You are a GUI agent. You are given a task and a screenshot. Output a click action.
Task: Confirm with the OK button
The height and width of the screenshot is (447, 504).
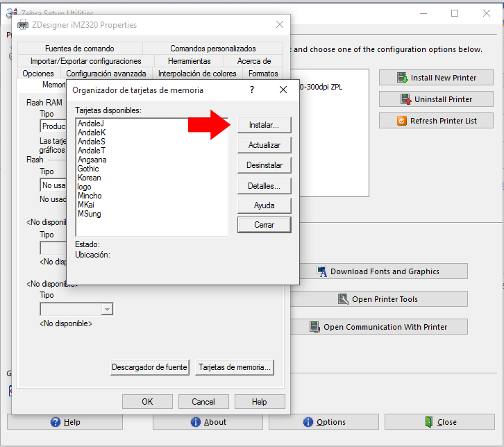coord(147,402)
